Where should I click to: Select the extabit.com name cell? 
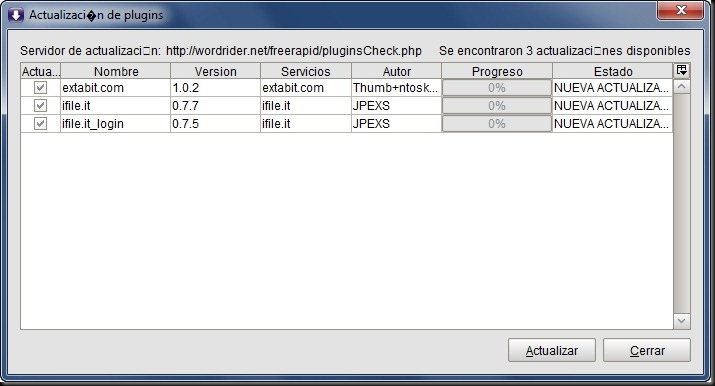point(115,87)
